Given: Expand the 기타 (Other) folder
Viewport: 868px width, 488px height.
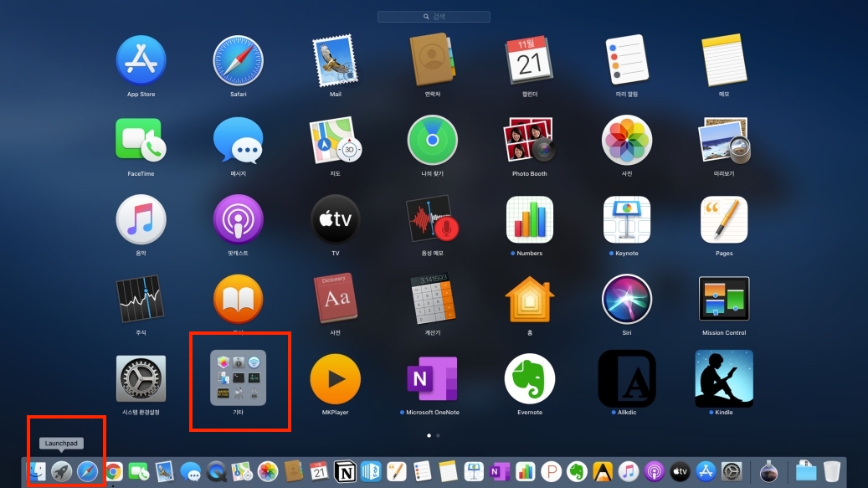Looking at the screenshot, I should 238,378.
